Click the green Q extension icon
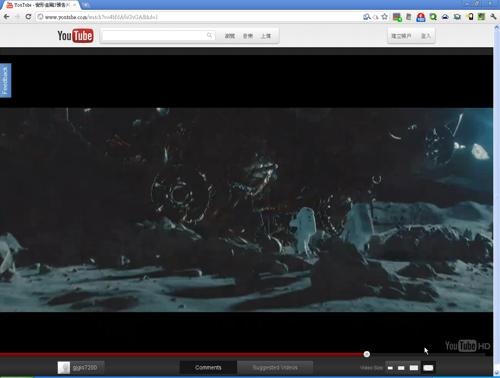The width and height of the screenshot is (500, 378). click(x=433, y=17)
